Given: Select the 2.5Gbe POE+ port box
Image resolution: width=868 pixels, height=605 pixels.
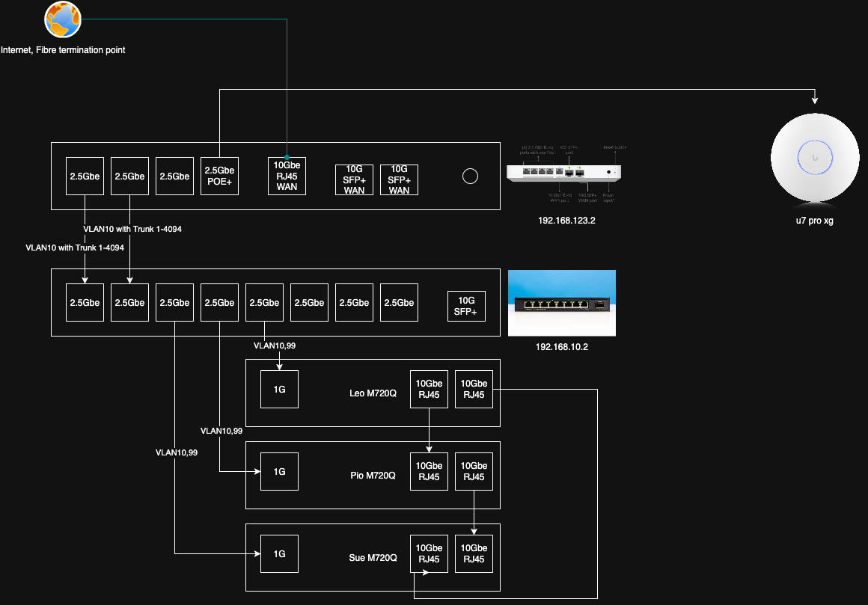Looking at the screenshot, I should (x=219, y=176).
